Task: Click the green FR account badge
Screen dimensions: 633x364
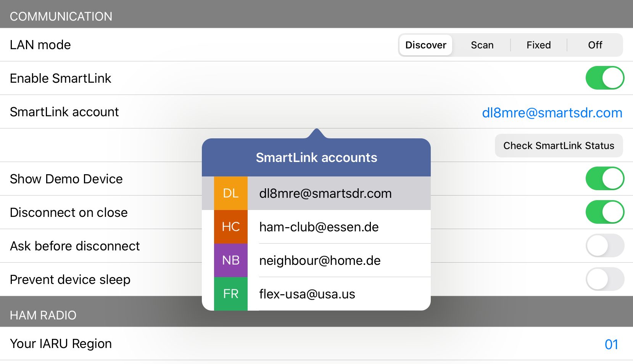Action: 231,294
